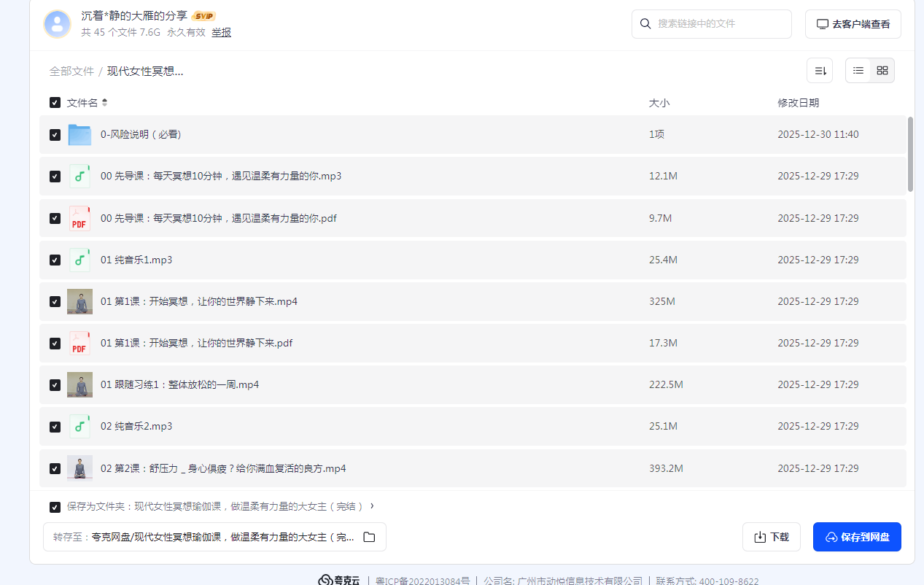Uncheck the save-as-folder checkbox

click(55, 507)
